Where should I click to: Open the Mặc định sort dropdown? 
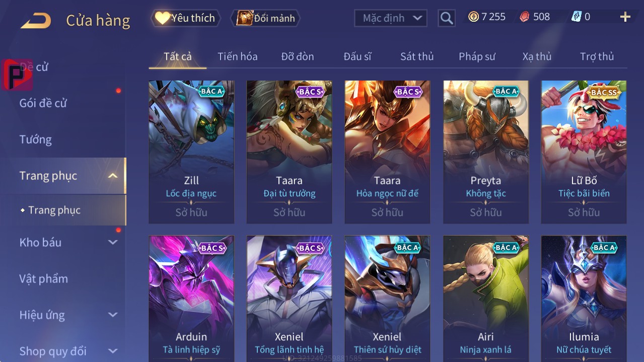click(391, 18)
